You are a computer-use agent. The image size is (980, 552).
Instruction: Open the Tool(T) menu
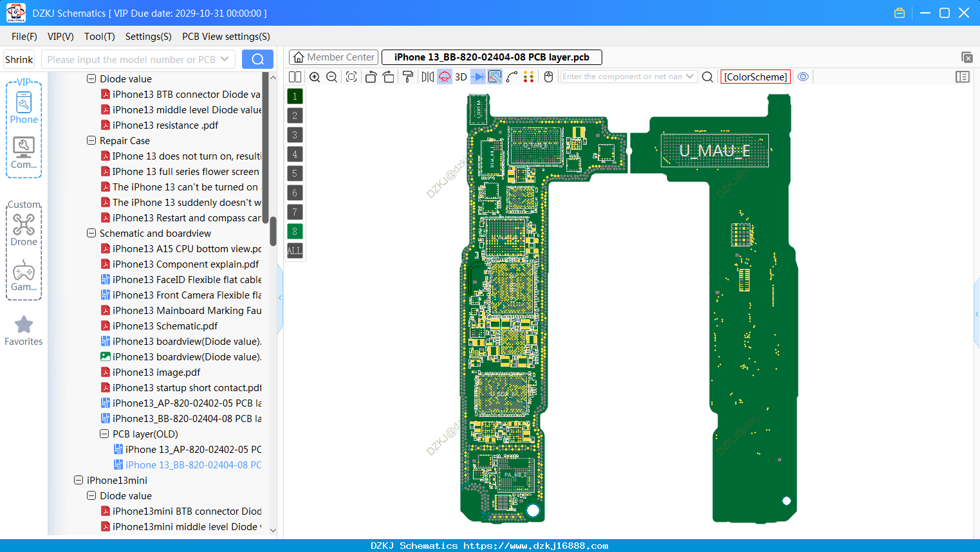(x=100, y=37)
